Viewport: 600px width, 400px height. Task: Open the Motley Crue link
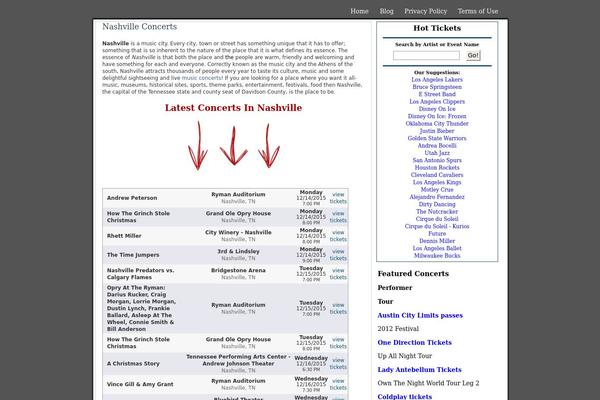point(437,189)
